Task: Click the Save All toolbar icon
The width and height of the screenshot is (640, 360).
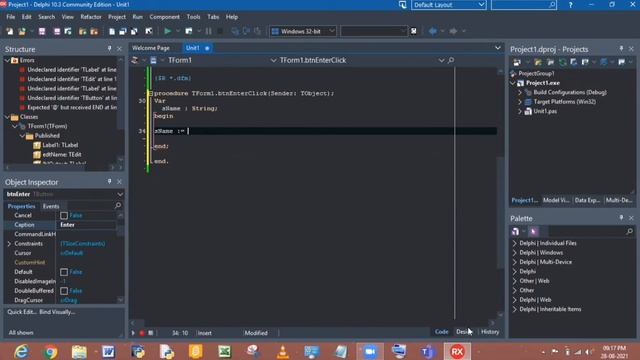Action: [x=56, y=31]
